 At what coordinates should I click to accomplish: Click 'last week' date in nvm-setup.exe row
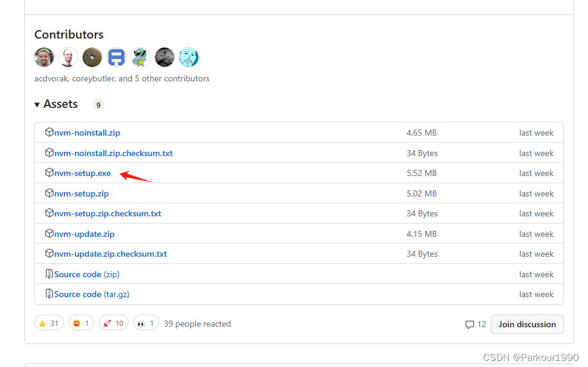tap(536, 173)
